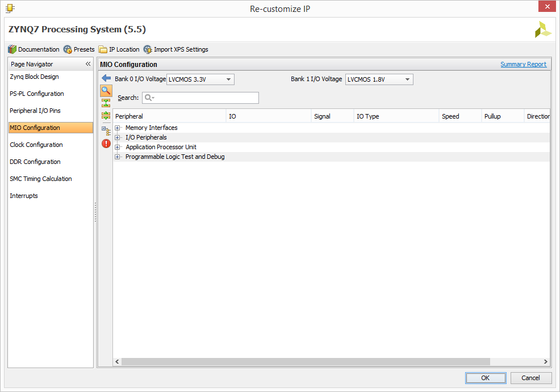Expand the Memory Interfaces tree node

click(x=117, y=128)
